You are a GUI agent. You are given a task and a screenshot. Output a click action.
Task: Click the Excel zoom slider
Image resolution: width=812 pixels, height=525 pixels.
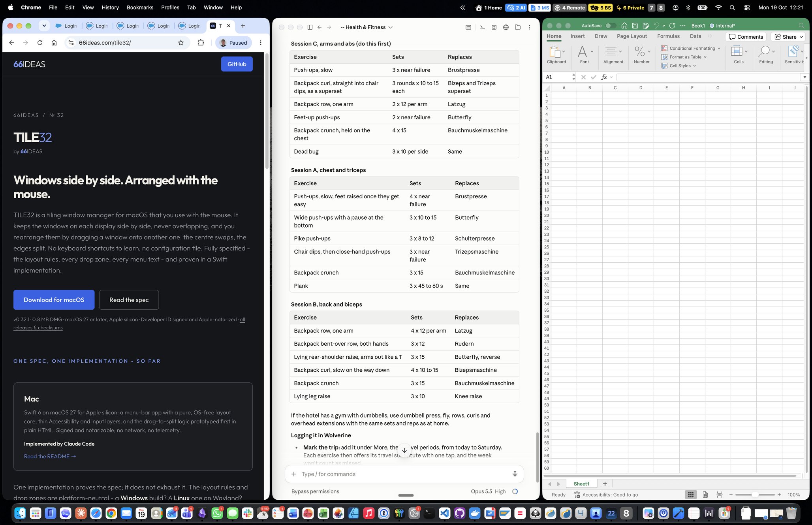[755, 495]
